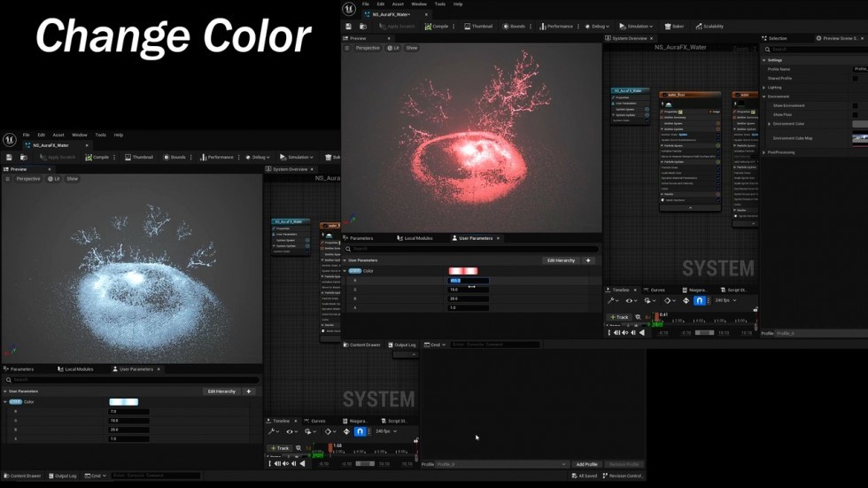The height and width of the screenshot is (488, 868).
Task: Open File menu in the red-preview window
Action: pos(365,4)
